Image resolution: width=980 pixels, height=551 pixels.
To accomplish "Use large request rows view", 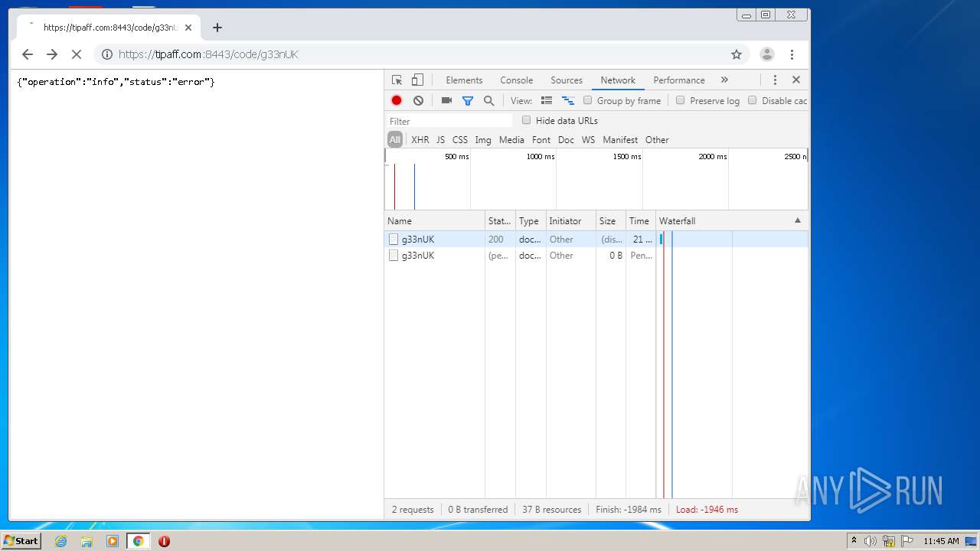I will 547,100.
